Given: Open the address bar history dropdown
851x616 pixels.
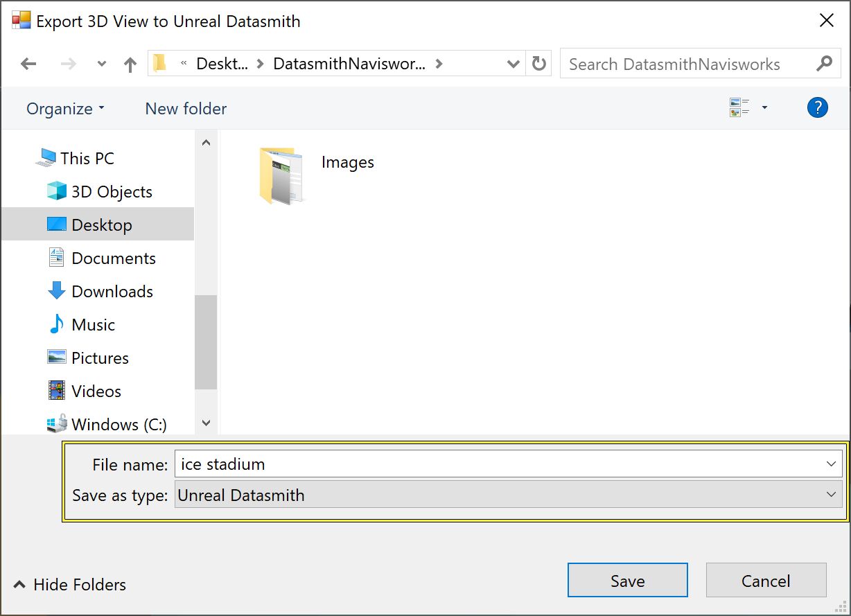Looking at the screenshot, I should tap(514, 64).
